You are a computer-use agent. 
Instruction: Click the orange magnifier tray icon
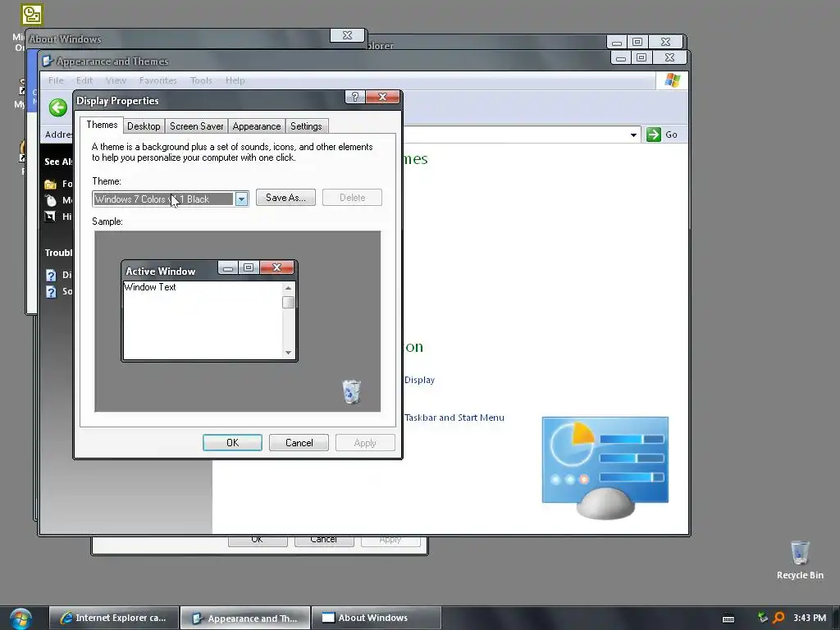(778, 618)
